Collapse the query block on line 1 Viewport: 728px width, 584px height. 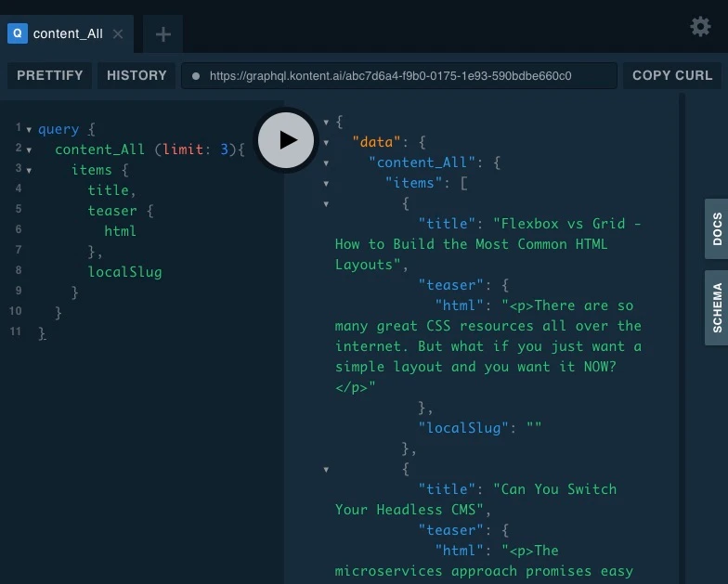(x=29, y=130)
